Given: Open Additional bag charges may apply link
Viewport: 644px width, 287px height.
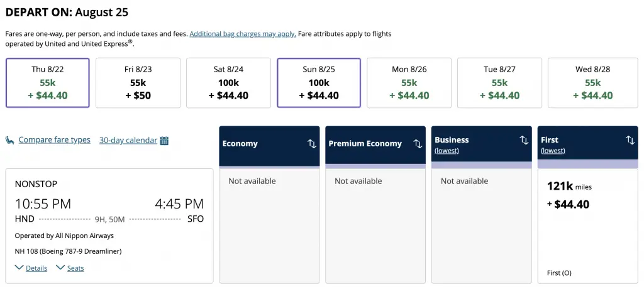Looking at the screenshot, I should [x=243, y=34].
